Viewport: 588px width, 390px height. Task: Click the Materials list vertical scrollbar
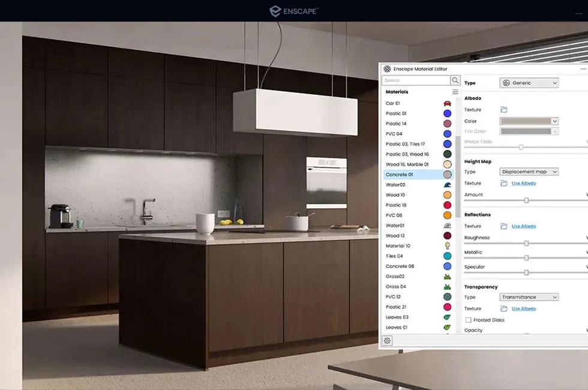[x=457, y=176]
